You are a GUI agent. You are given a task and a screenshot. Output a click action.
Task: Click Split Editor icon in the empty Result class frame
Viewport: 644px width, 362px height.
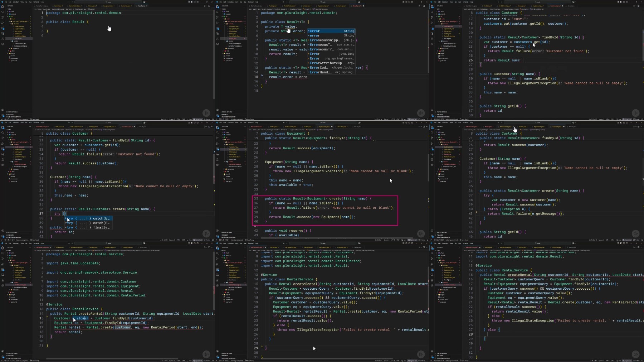[x=209, y=6]
